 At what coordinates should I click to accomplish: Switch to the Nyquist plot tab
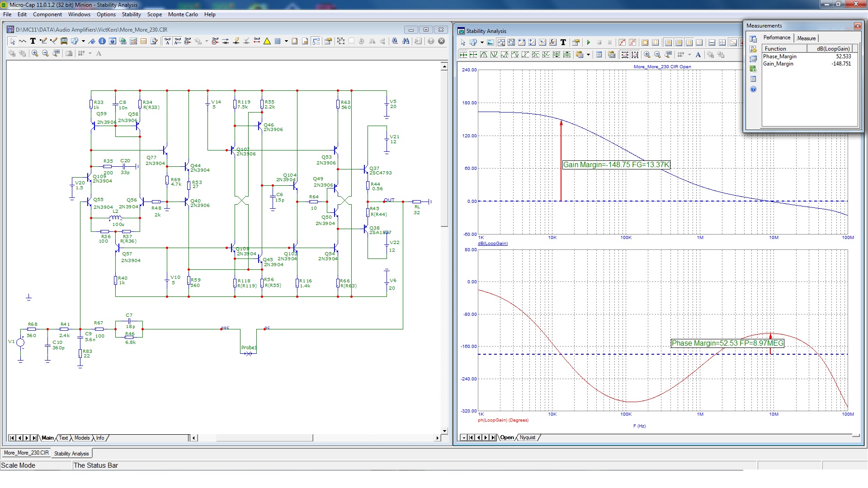(x=527, y=437)
